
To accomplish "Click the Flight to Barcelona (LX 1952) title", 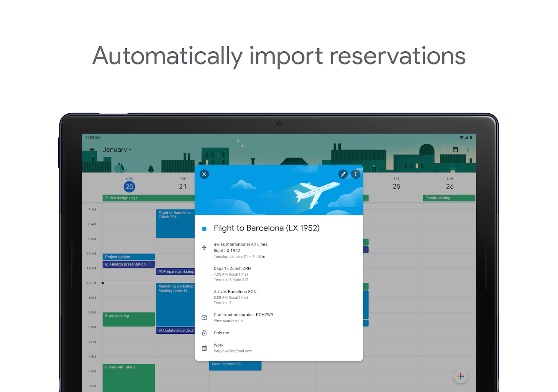I will 266,228.
